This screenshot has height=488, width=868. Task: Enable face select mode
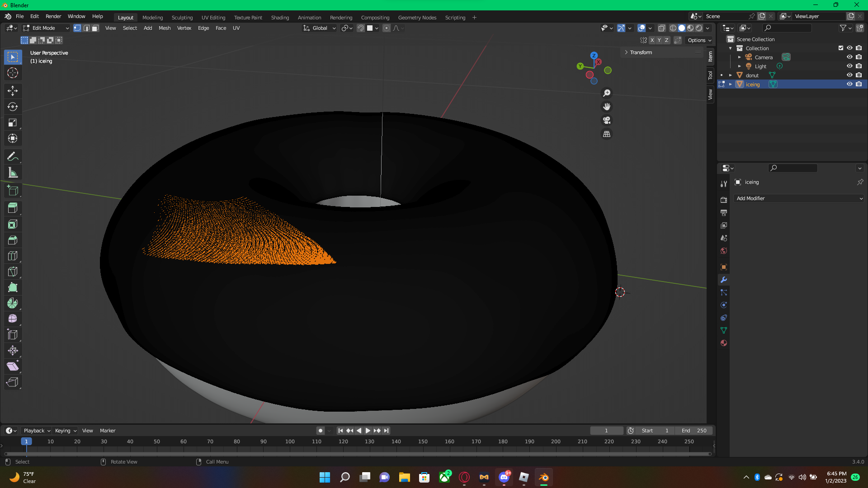(95, 28)
